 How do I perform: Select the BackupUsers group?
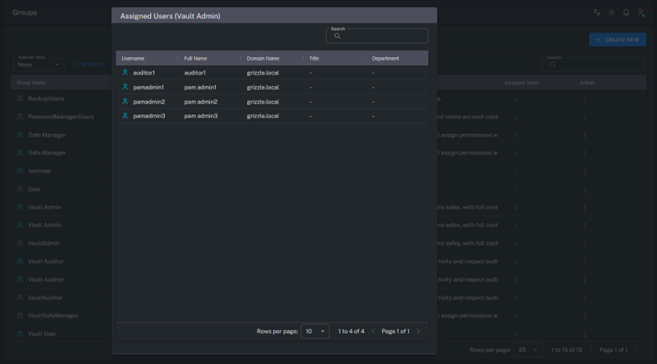(x=46, y=99)
